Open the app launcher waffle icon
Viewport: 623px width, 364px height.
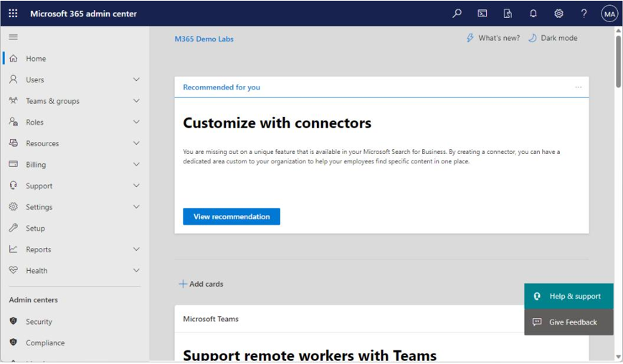click(x=13, y=14)
